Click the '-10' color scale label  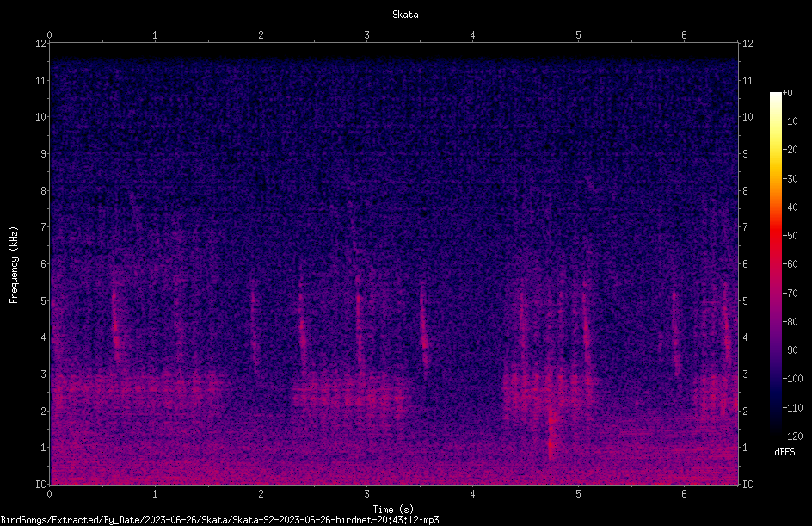pyautogui.click(x=790, y=121)
